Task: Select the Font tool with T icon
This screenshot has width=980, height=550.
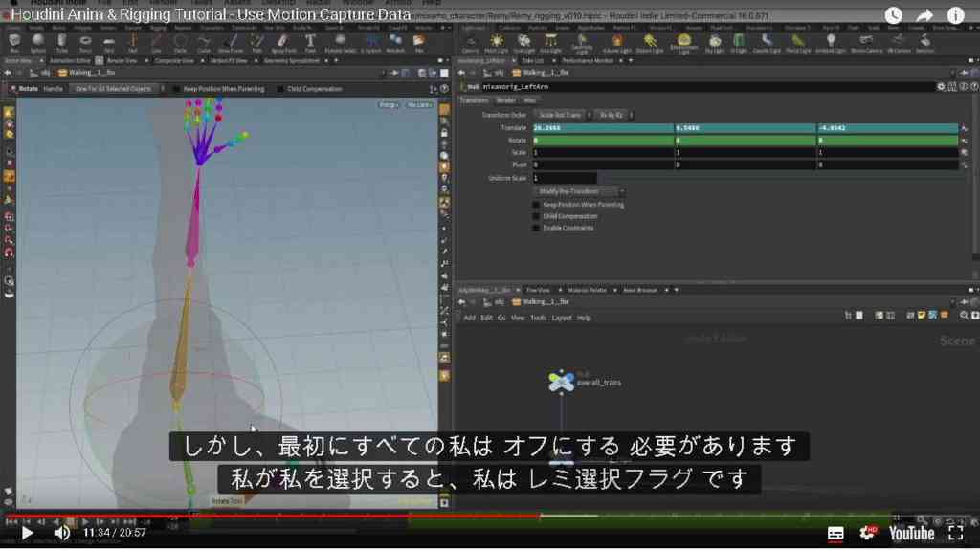Action: (x=310, y=42)
